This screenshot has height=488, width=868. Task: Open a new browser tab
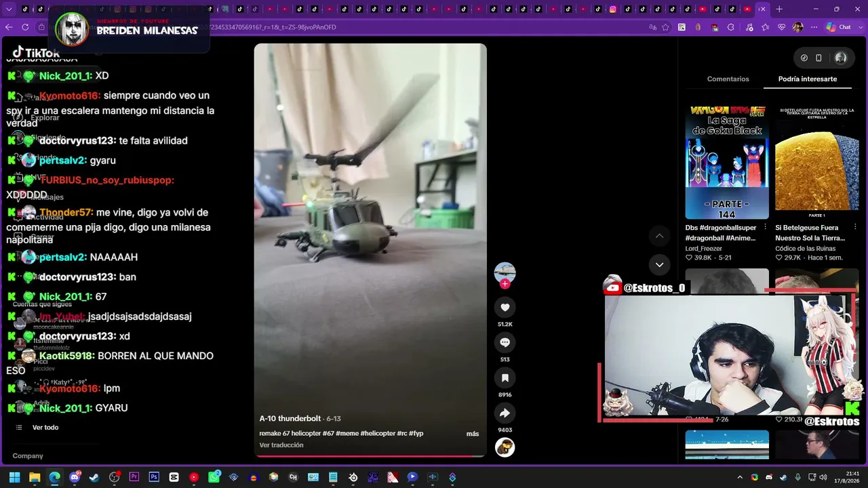tap(779, 9)
